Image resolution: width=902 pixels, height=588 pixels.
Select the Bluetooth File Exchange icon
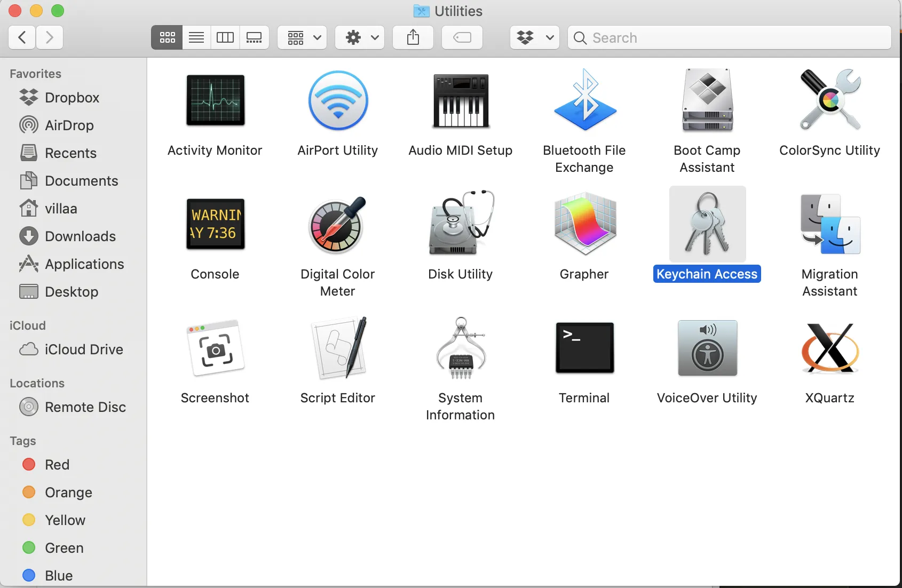[584, 100]
